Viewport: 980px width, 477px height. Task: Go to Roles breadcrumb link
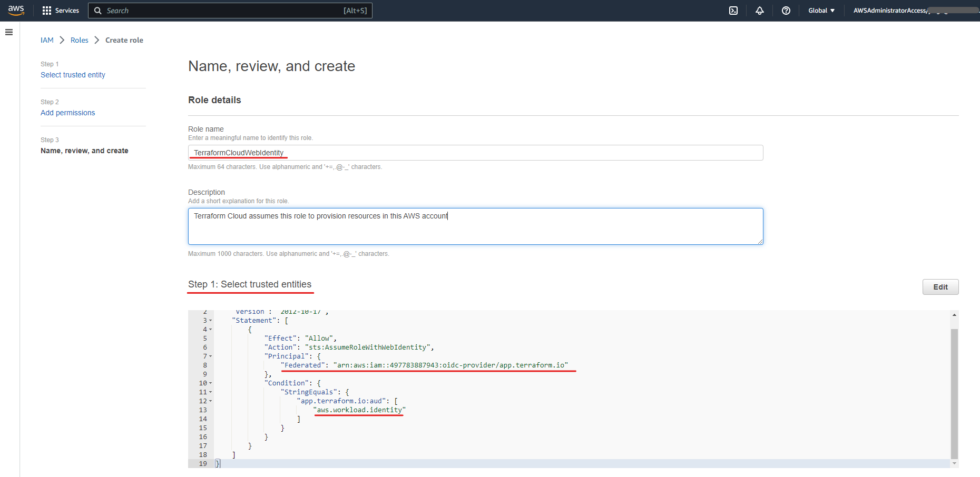80,40
